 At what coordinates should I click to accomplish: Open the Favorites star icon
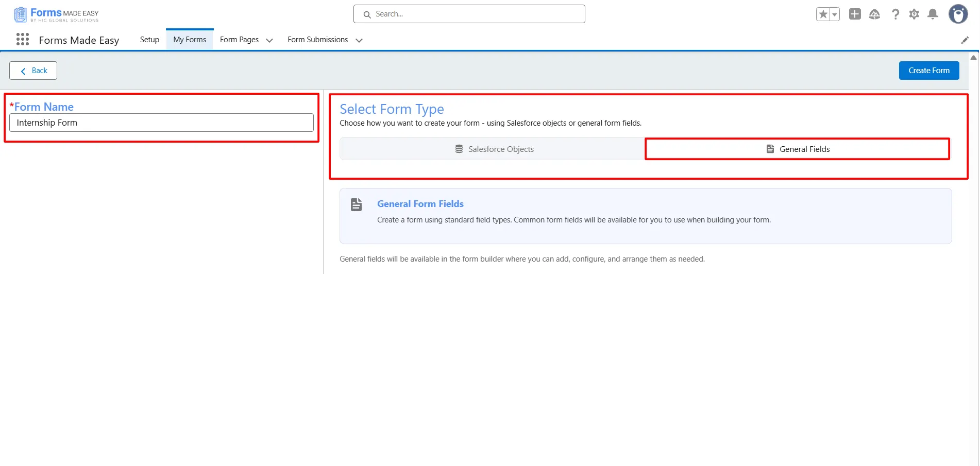823,14
